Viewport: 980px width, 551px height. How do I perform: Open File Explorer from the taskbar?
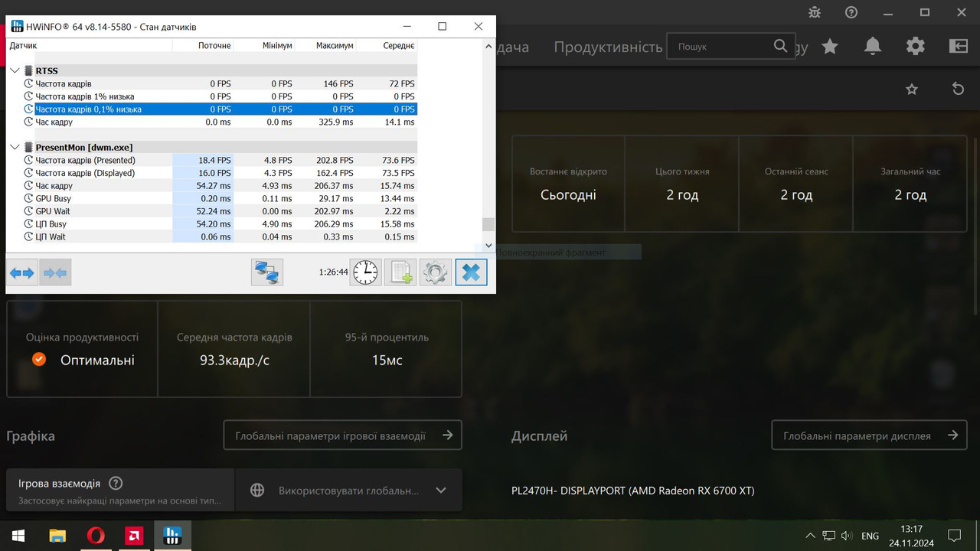(57, 535)
